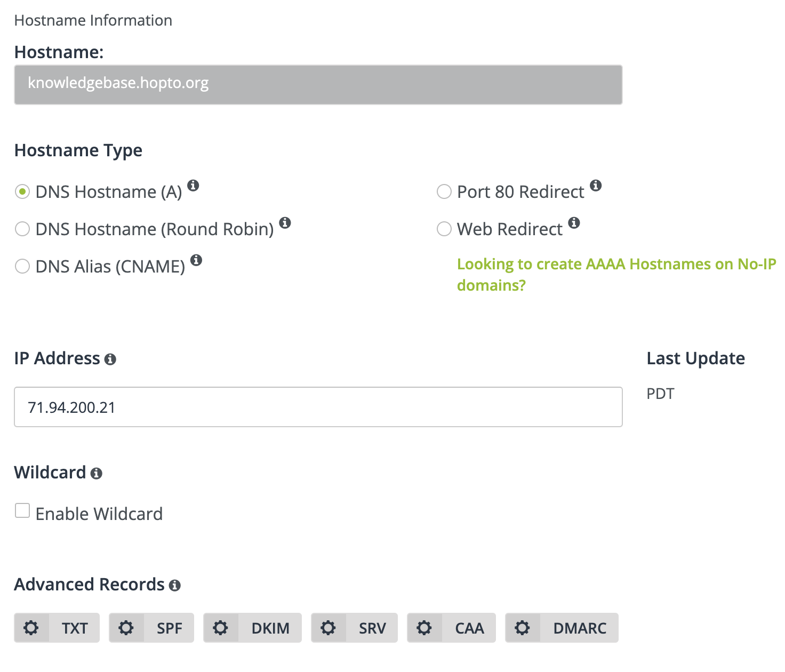Open settings gear on the CAA record
The height and width of the screenshot is (672, 785).
pyautogui.click(x=424, y=628)
